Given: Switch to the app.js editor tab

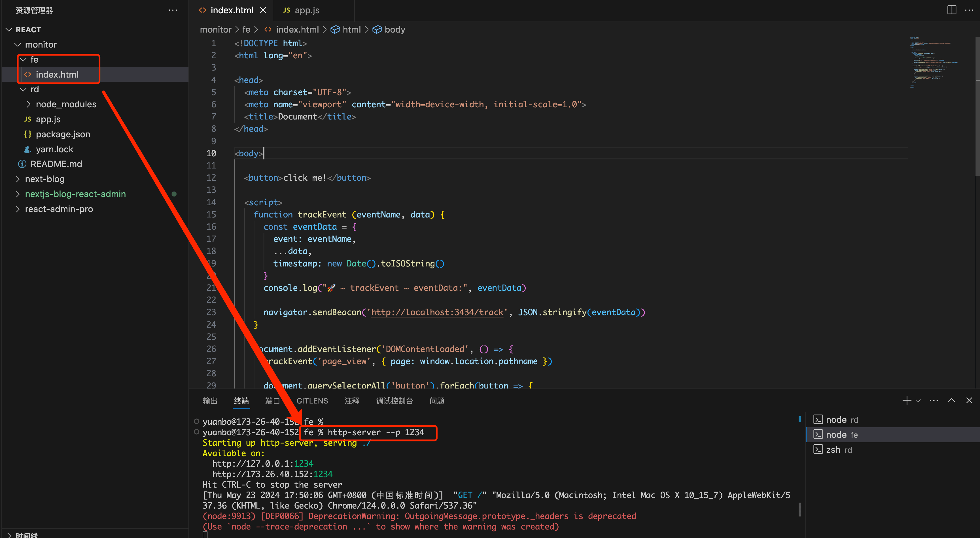Looking at the screenshot, I should 306,10.
